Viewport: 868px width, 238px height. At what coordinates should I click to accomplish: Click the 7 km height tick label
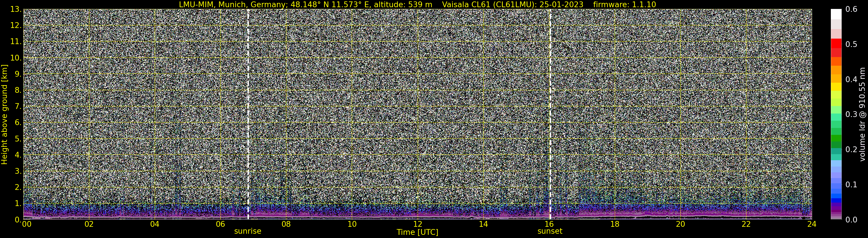pos(18,107)
